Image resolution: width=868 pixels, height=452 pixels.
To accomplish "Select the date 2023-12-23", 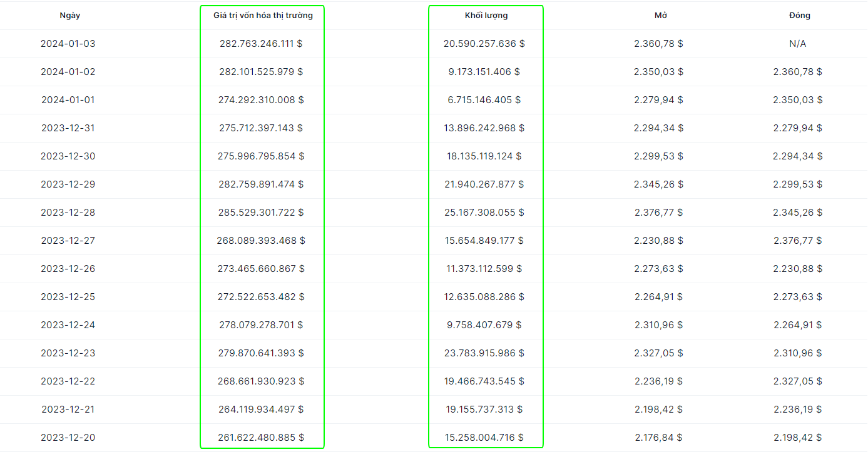I will coord(68,353).
